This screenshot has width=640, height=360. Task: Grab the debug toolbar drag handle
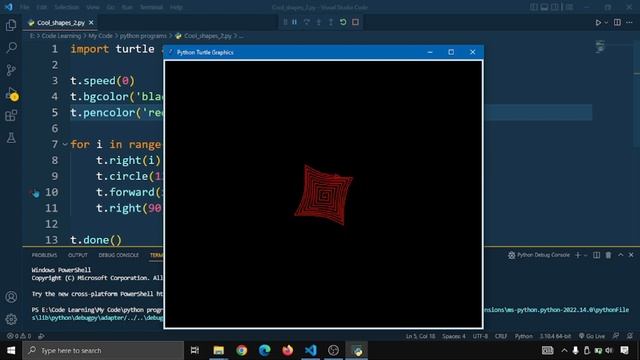pyautogui.click(x=285, y=22)
